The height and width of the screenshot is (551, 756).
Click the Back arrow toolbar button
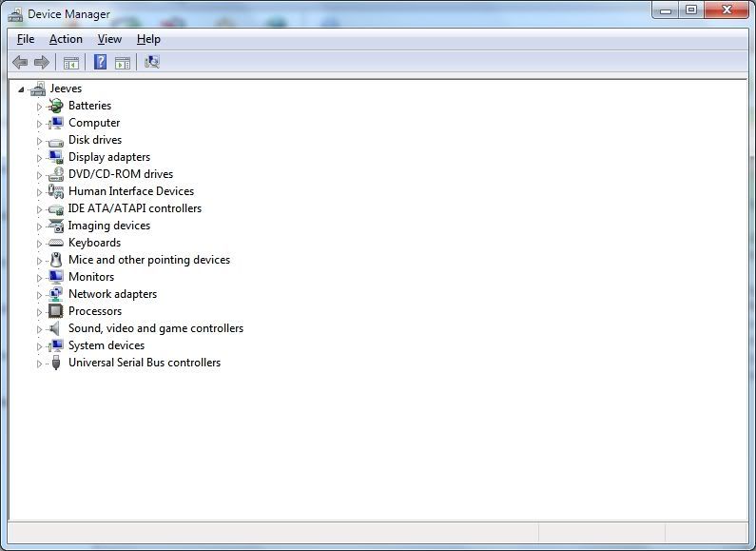20,62
